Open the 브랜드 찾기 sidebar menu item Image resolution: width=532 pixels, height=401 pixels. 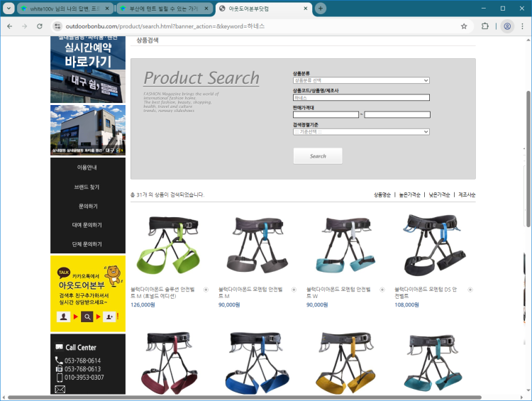(87, 187)
